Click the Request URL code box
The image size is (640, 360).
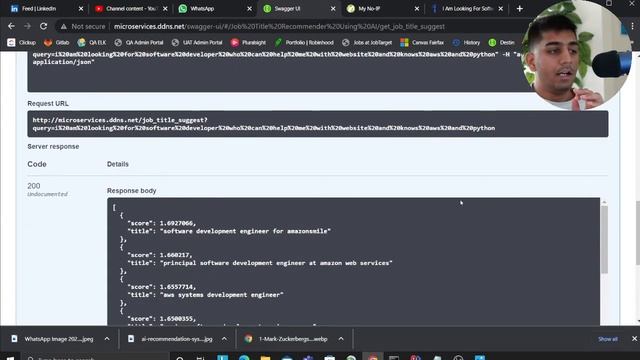click(318, 124)
